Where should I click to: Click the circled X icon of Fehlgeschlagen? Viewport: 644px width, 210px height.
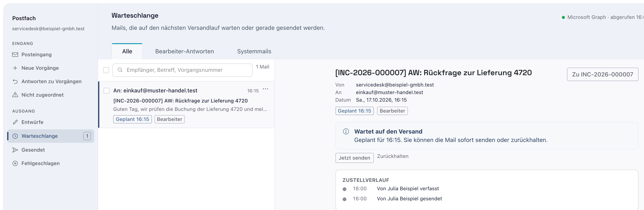15,163
